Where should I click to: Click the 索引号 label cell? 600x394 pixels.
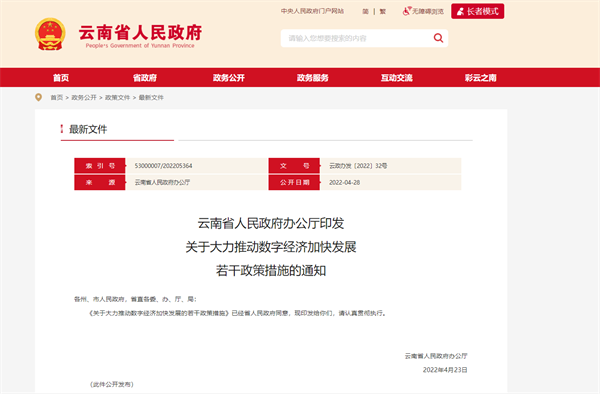100,166
